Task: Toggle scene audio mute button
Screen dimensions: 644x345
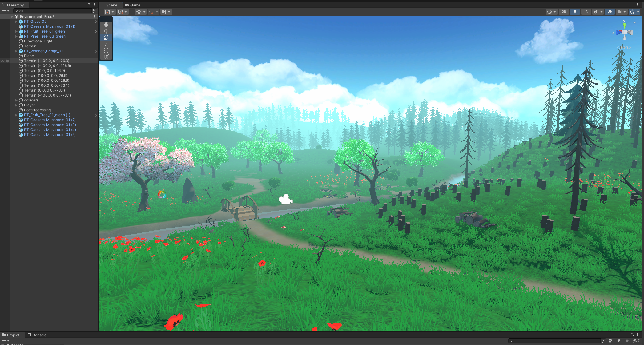Action: (x=586, y=12)
